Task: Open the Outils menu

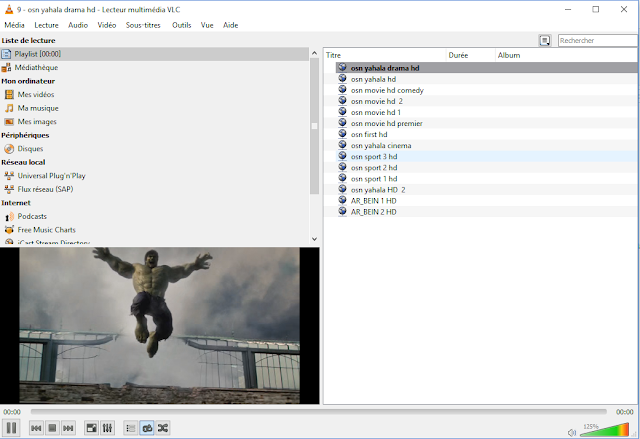Action: (x=182, y=25)
